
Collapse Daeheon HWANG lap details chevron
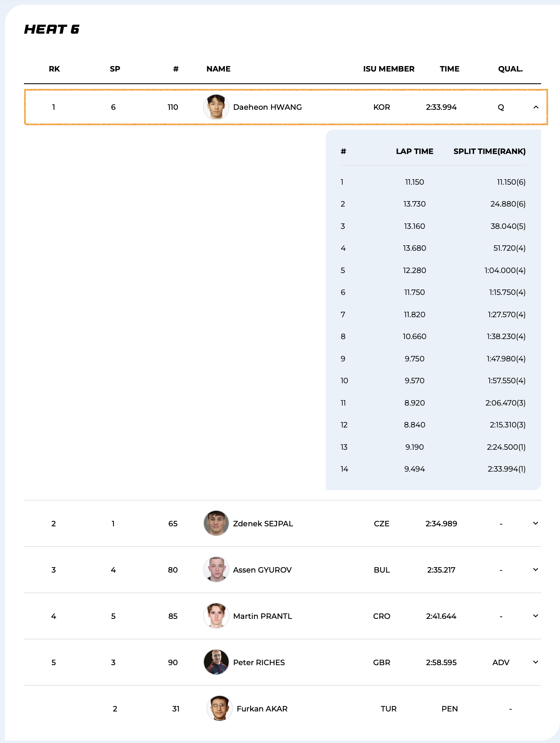click(x=536, y=107)
